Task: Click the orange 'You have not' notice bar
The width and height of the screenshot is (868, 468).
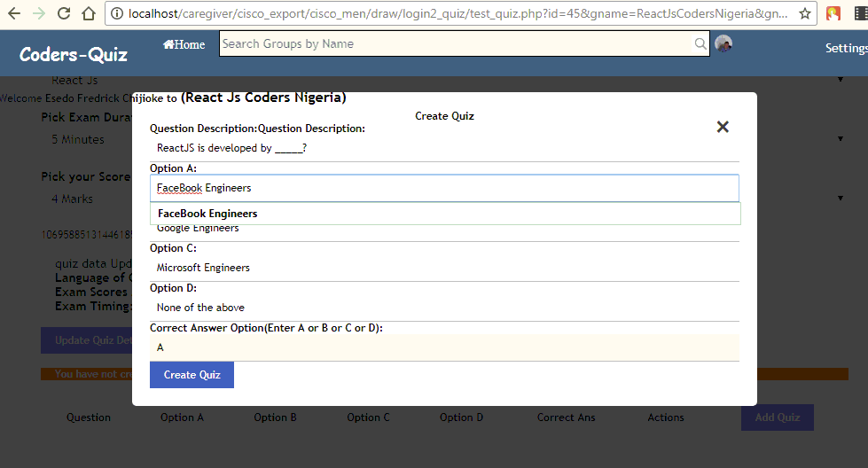Action: click(86, 374)
